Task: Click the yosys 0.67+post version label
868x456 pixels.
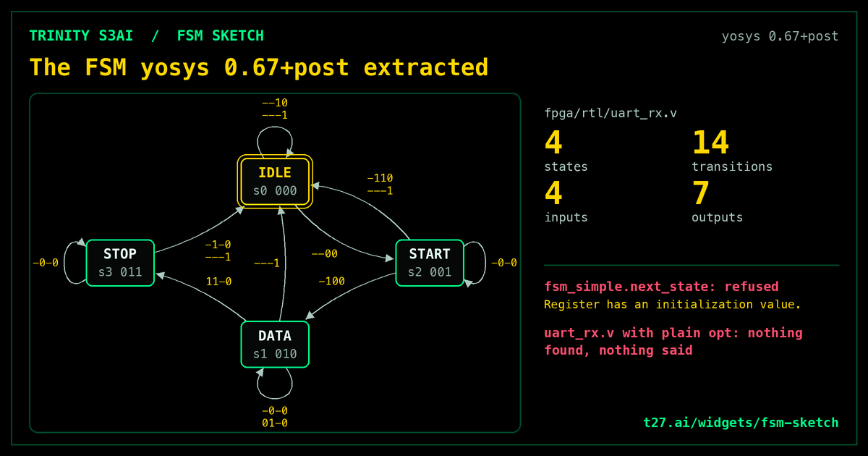Action: 780,35
